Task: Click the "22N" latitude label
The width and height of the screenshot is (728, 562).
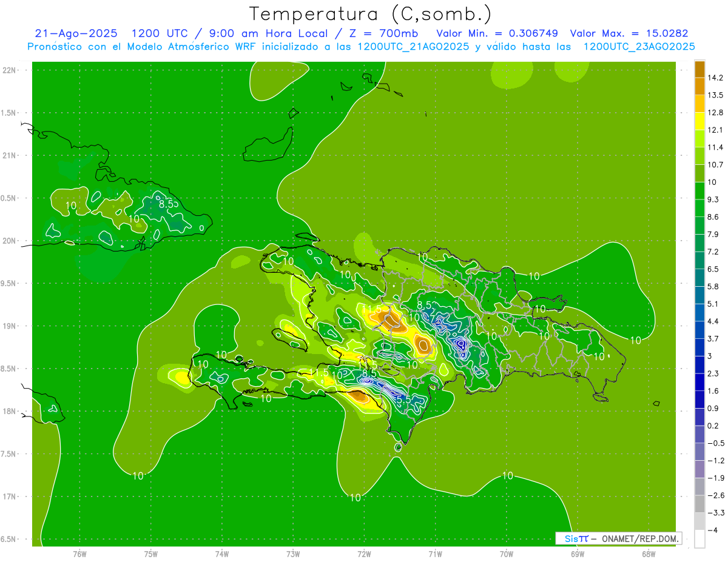Action: coord(9,70)
